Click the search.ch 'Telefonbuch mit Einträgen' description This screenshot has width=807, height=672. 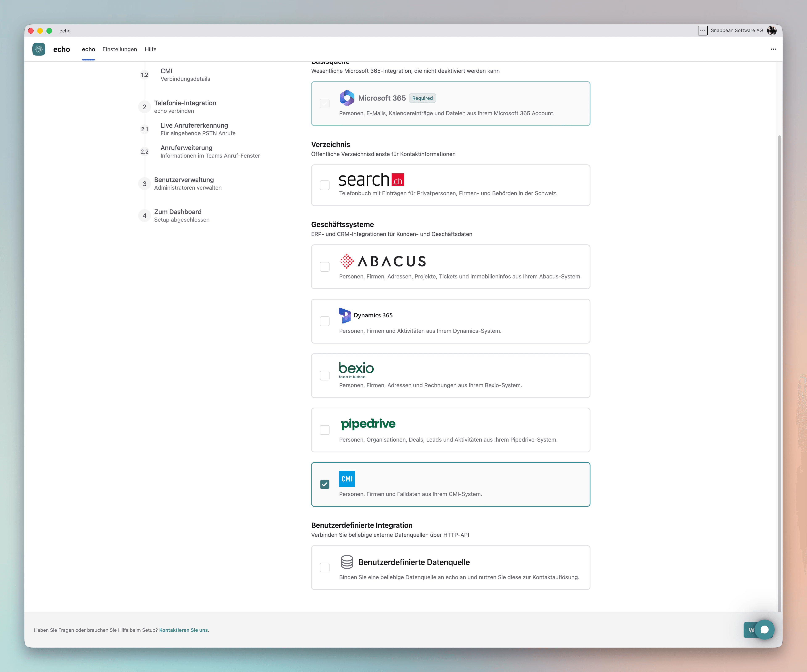[448, 193]
